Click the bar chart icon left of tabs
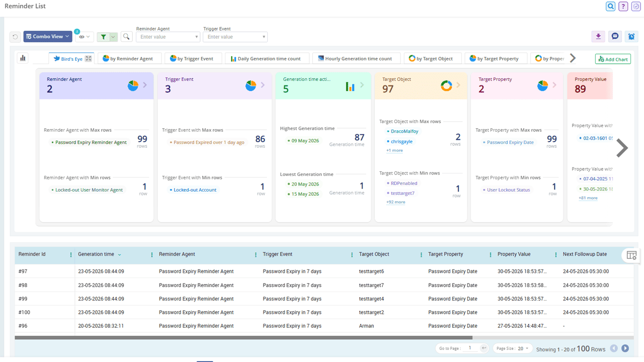 [23, 58]
